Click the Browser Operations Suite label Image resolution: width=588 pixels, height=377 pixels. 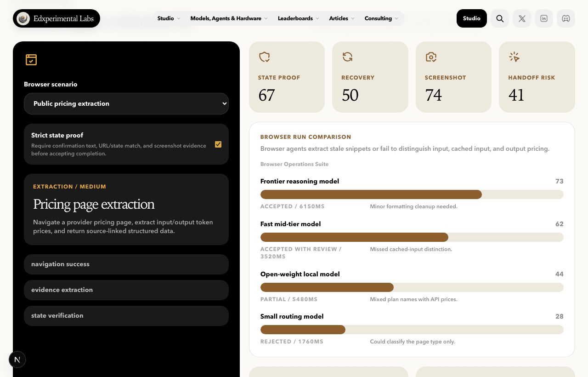pos(294,164)
